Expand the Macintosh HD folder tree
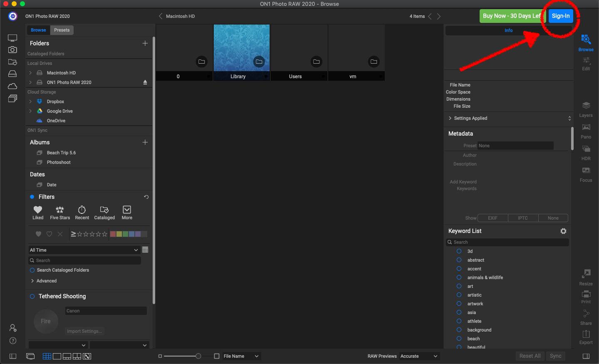599x364 pixels. coord(30,73)
